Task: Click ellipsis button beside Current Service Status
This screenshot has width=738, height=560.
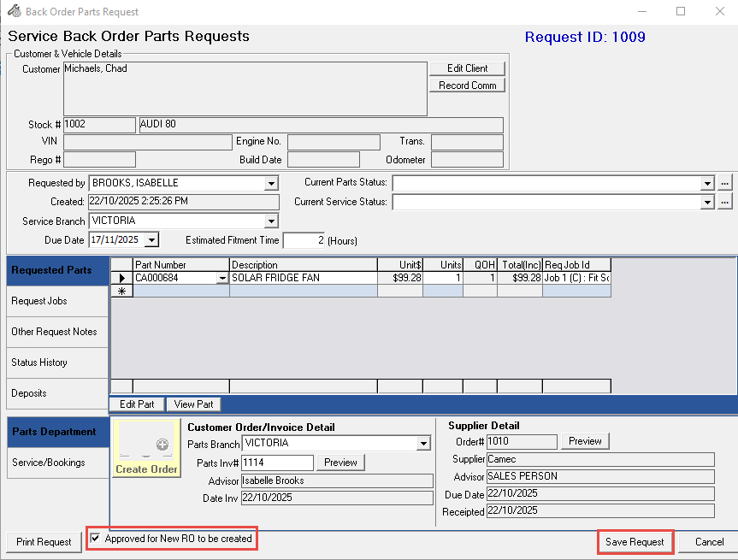Action: coord(724,202)
